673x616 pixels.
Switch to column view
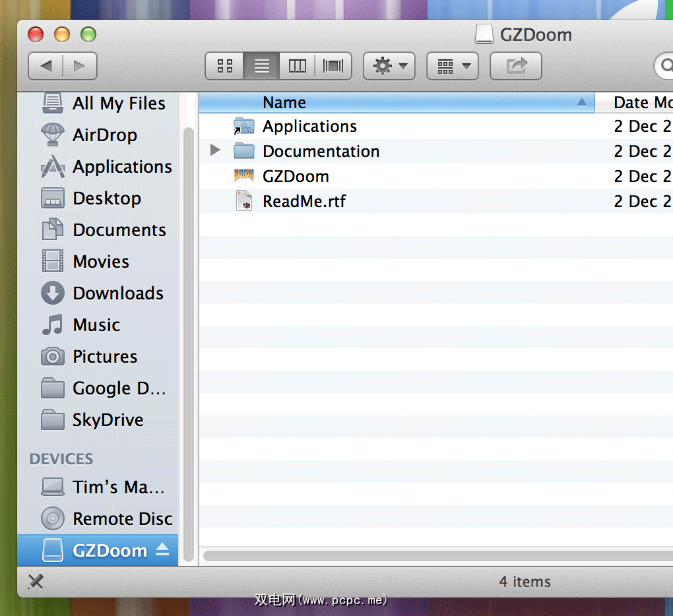pyautogui.click(x=297, y=66)
